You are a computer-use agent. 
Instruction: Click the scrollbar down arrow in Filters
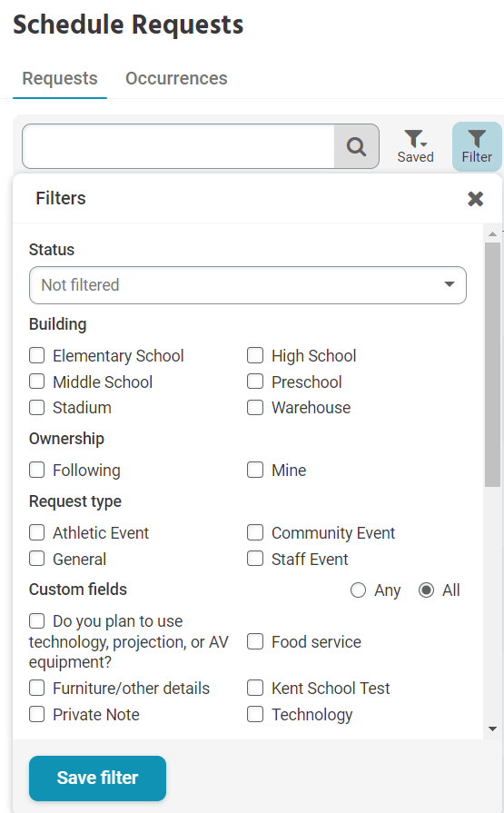coord(492,729)
